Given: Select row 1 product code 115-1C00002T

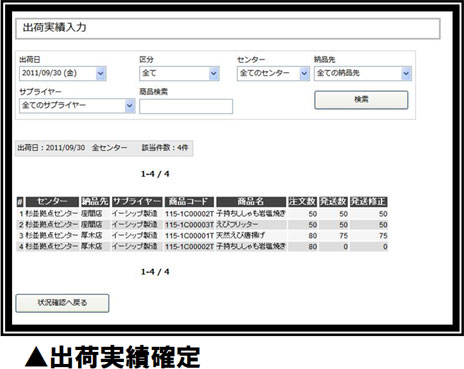Looking at the screenshot, I should (x=189, y=214).
